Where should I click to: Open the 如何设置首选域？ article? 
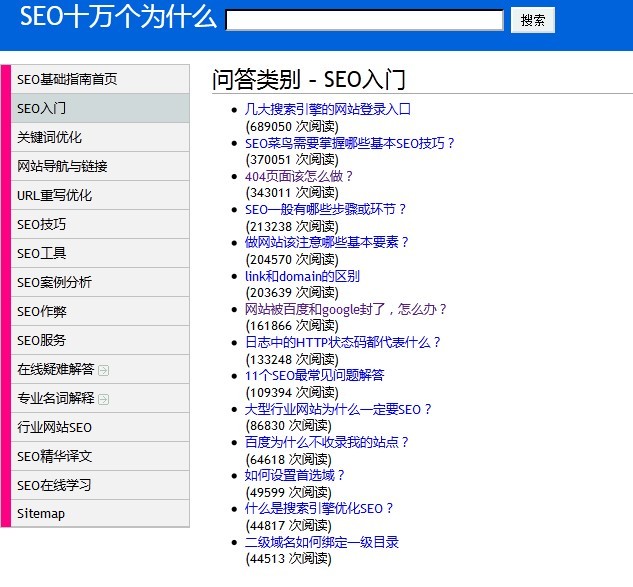point(294,476)
